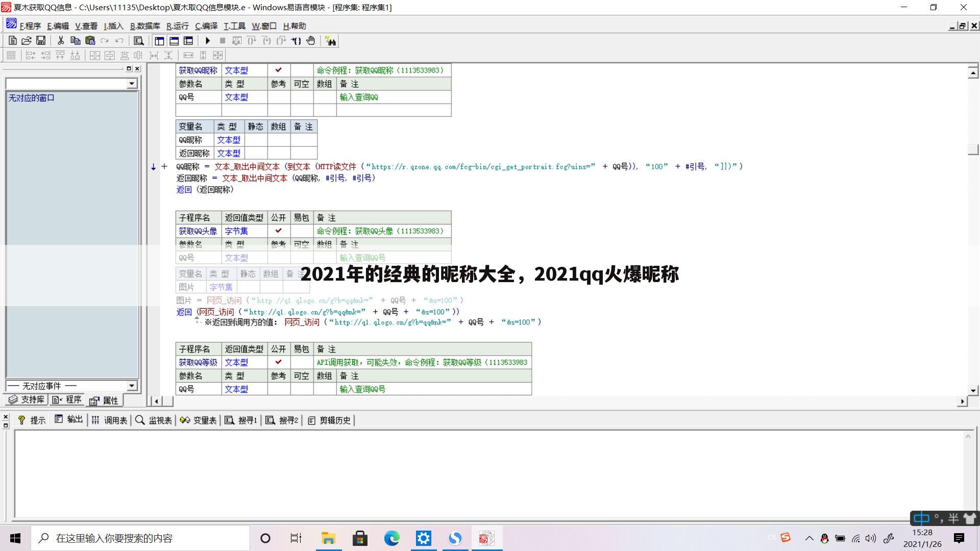Image resolution: width=980 pixels, height=551 pixels.
Task: Open Microsoft Edge from the taskbar
Action: (x=392, y=538)
